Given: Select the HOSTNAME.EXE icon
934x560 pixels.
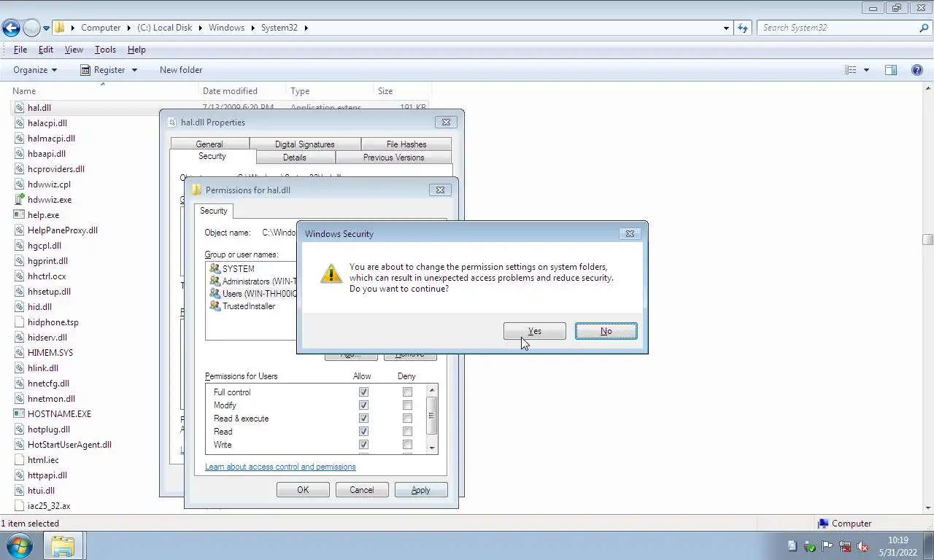Looking at the screenshot, I should 20,414.
